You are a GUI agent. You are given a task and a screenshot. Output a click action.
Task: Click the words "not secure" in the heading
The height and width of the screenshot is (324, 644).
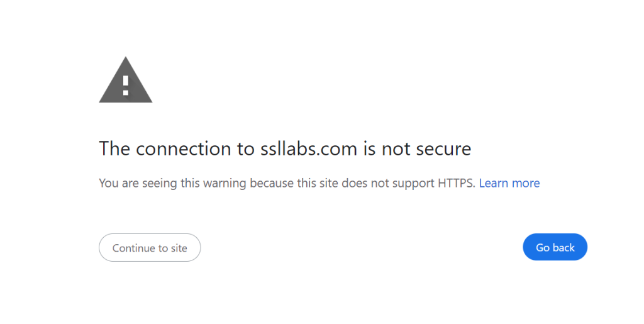pos(426,149)
